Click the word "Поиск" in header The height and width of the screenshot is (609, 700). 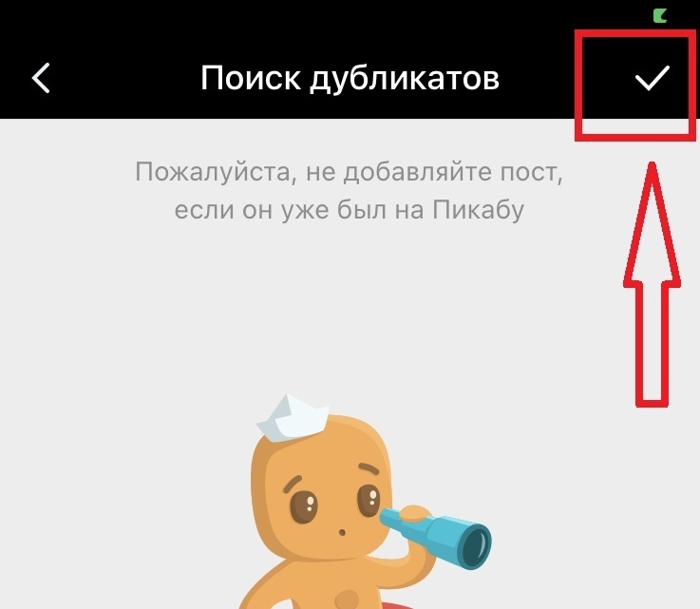(x=251, y=78)
